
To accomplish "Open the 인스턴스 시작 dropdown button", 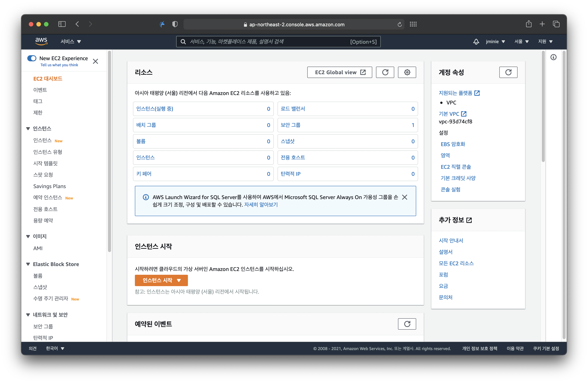I will pos(161,280).
